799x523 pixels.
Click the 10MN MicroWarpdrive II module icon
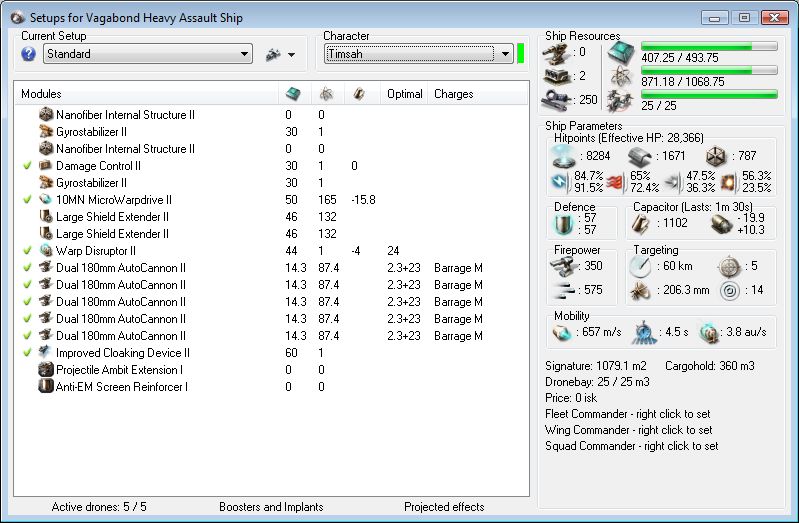point(46,199)
